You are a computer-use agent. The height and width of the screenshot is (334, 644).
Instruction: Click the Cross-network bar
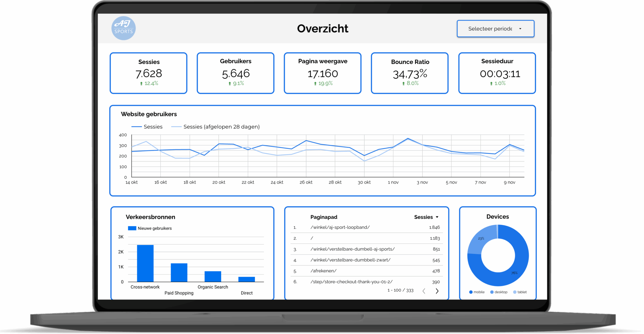145,263
